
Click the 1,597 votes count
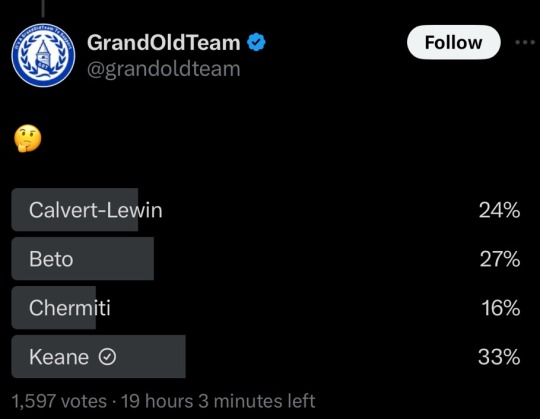pyautogui.click(x=59, y=401)
